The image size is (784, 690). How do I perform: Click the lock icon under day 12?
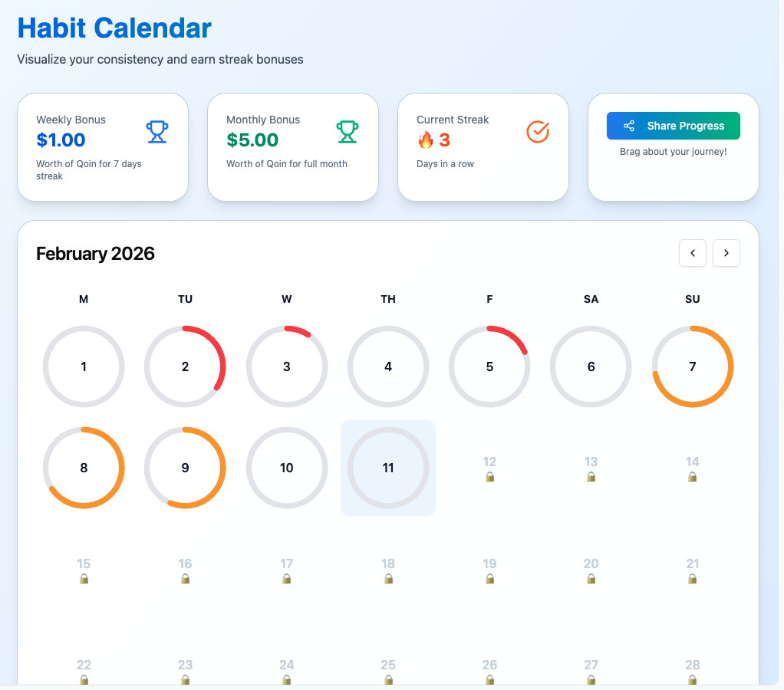[489, 477]
